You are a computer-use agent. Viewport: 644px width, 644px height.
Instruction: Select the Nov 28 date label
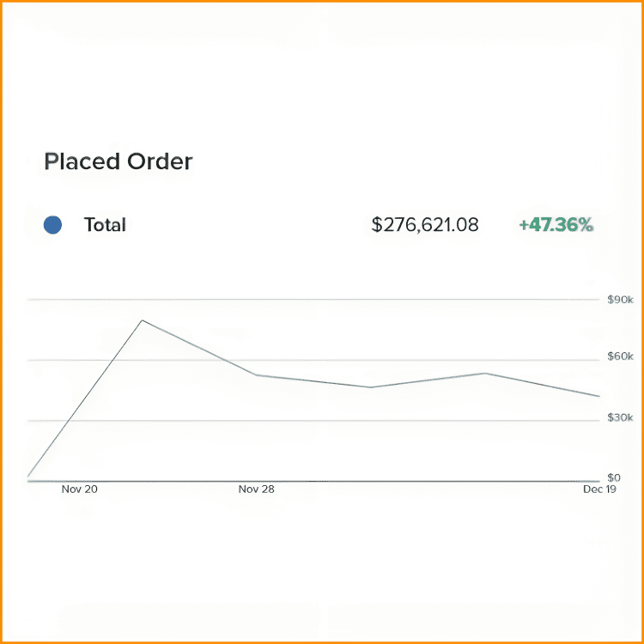(257, 489)
